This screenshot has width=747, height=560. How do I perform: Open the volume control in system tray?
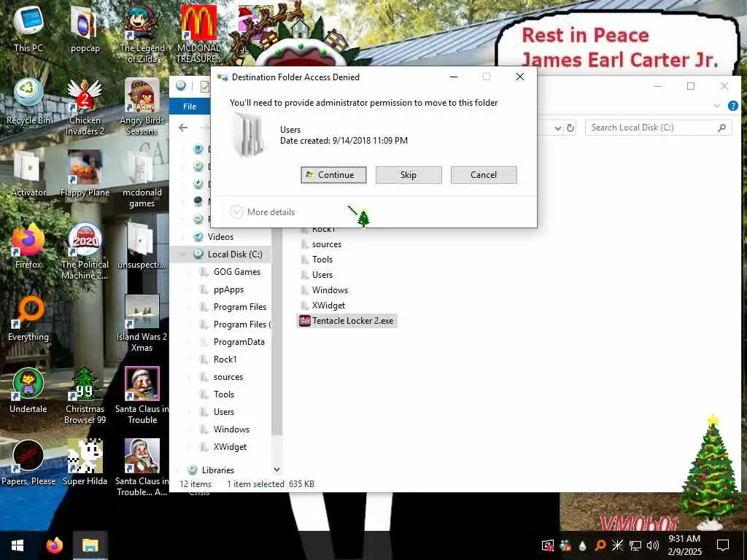(x=653, y=545)
